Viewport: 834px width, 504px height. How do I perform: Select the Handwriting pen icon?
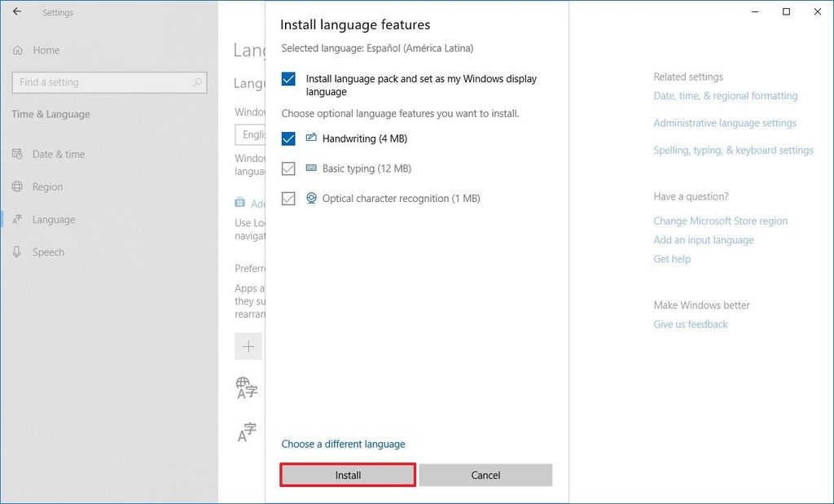point(310,138)
